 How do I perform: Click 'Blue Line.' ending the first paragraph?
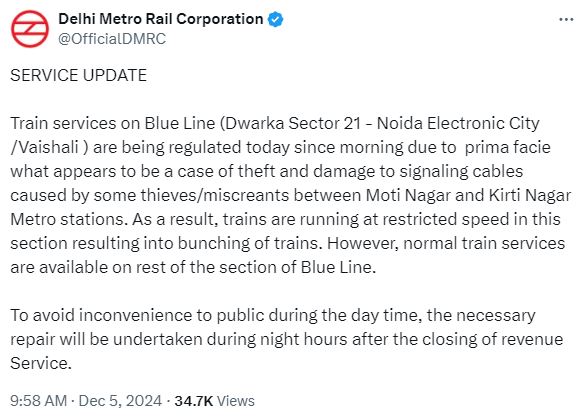[x=338, y=267]
